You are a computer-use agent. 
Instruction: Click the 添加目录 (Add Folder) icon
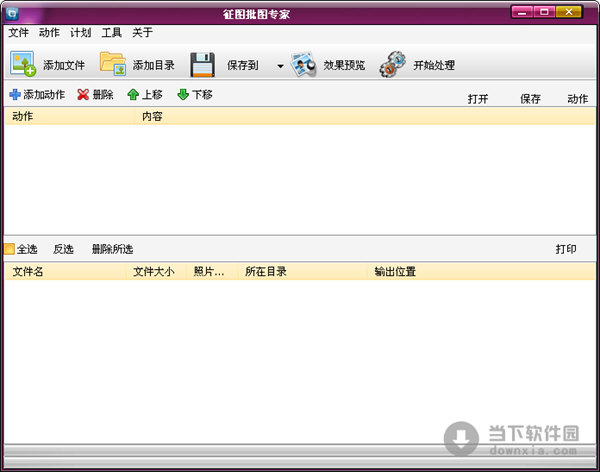[x=113, y=65]
